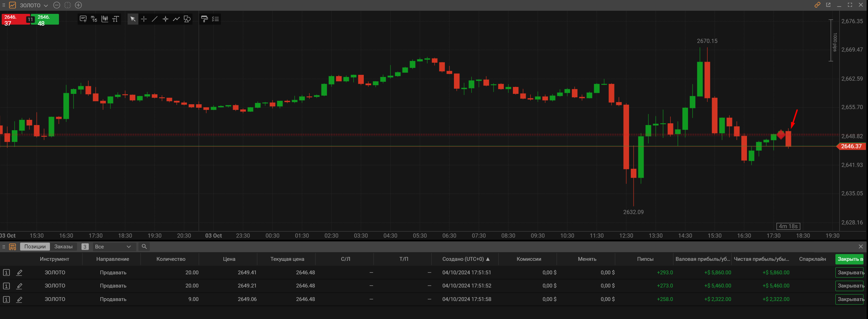
Task: Open the checklist viewing options icon
Action: (x=215, y=19)
